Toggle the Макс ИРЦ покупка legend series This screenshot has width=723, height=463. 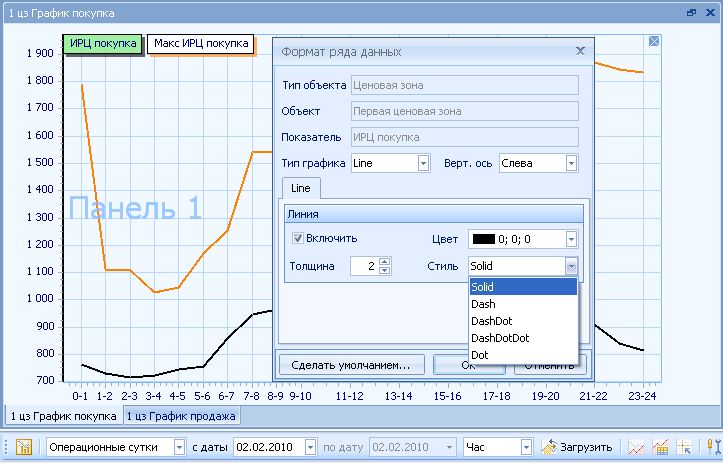coord(200,44)
